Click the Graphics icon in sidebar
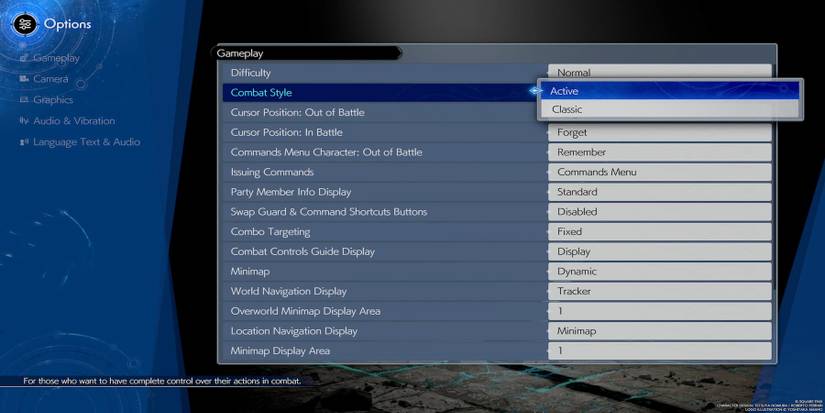 tap(25, 100)
